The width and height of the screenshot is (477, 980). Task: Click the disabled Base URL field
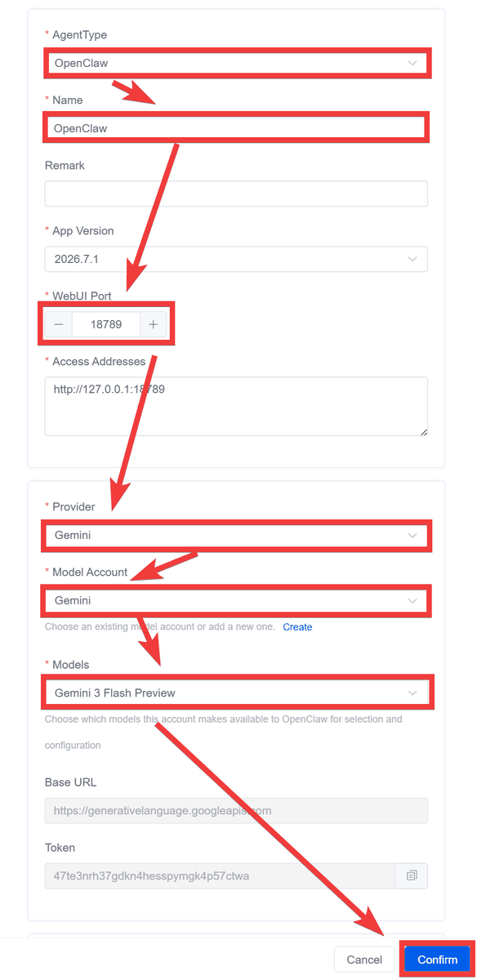pyautogui.click(x=236, y=811)
